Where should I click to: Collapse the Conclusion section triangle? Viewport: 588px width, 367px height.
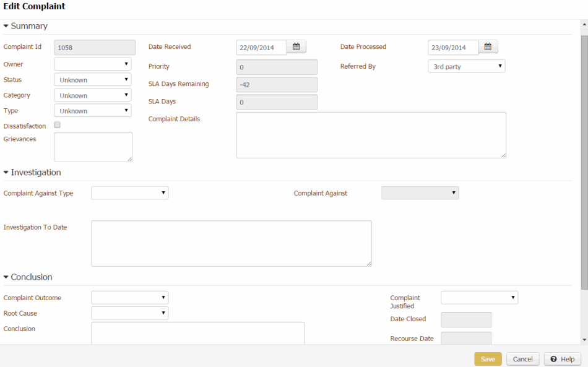[6, 277]
